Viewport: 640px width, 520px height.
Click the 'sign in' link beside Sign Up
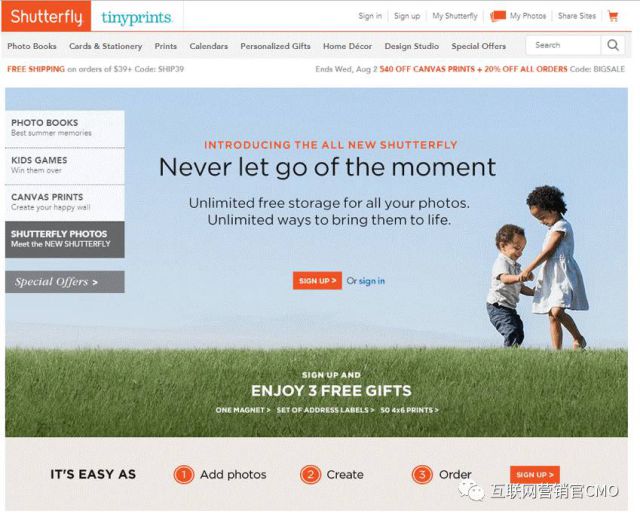coord(371,281)
